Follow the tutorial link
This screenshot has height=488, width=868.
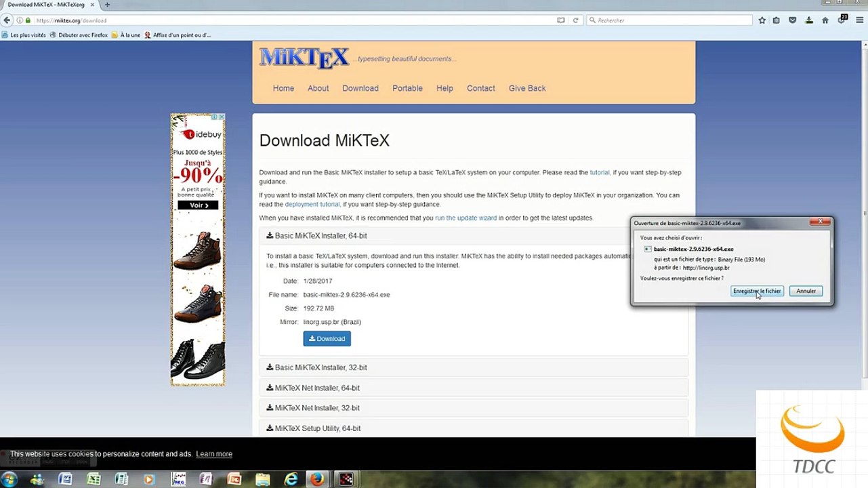[600, 173]
